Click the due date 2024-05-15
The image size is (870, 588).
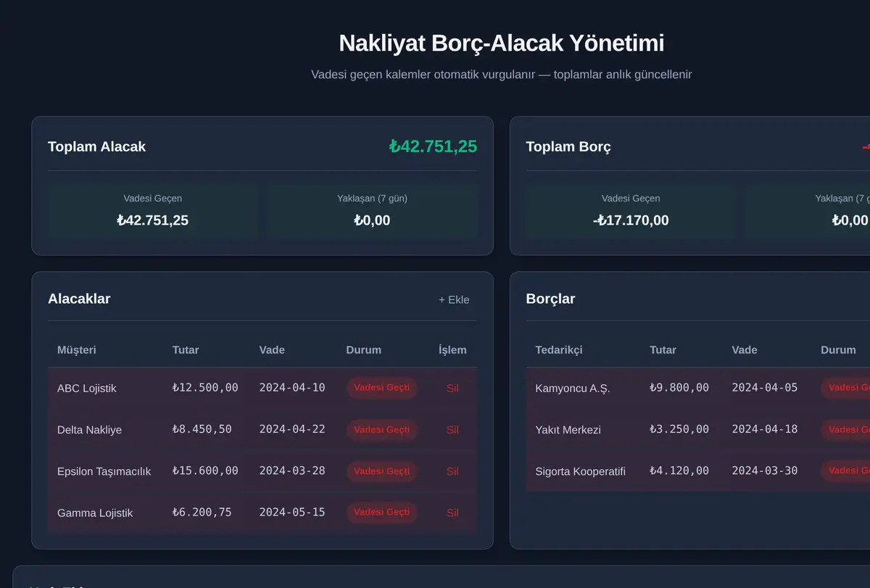click(292, 512)
